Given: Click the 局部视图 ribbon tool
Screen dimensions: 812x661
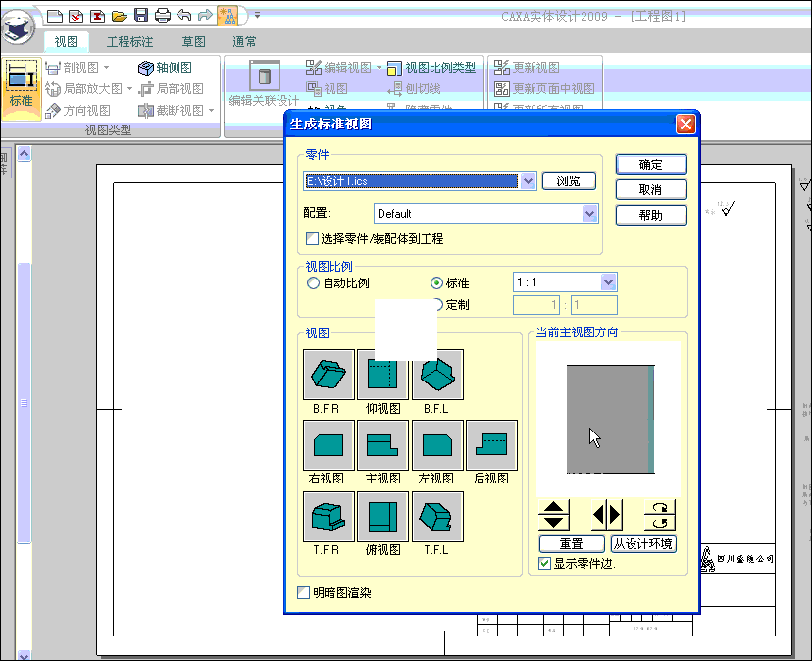Looking at the screenshot, I should click(172, 89).
